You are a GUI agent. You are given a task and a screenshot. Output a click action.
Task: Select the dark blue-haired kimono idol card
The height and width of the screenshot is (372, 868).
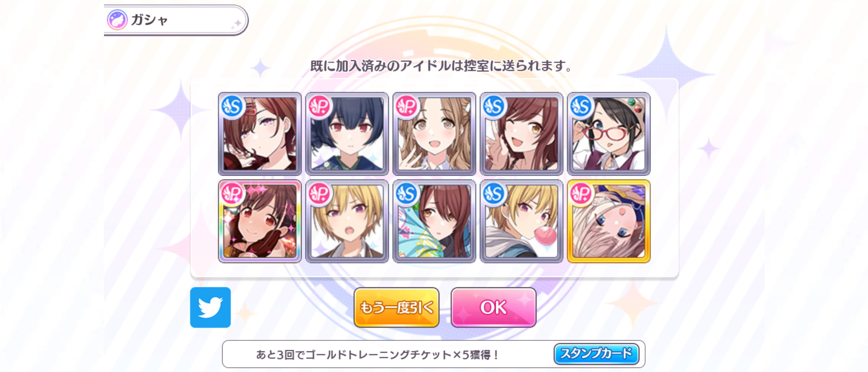click(x=347, y=134)
